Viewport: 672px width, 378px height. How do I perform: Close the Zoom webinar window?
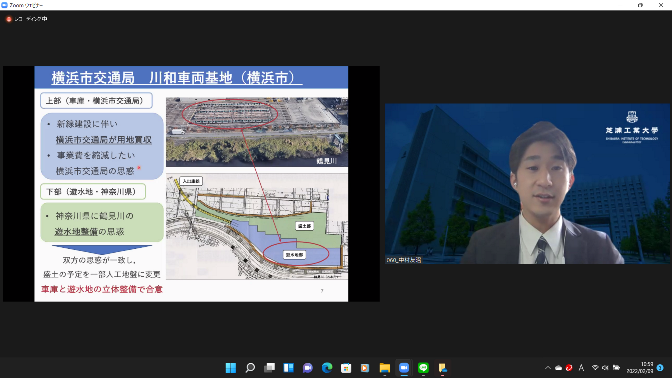click(661, 5)
